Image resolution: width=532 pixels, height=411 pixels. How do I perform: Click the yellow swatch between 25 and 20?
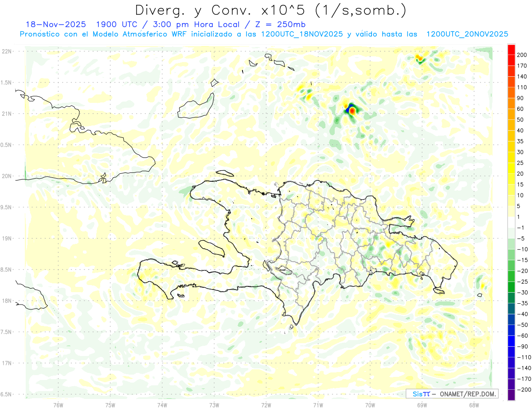pyautogui.click(x=511, y=168)
